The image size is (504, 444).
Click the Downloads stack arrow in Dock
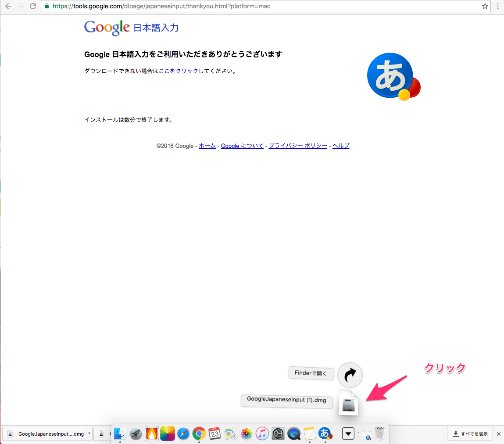coord(348,434)
